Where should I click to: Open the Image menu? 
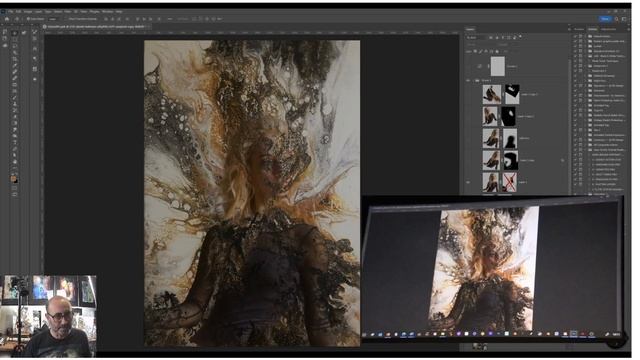[x=28, y=12]
